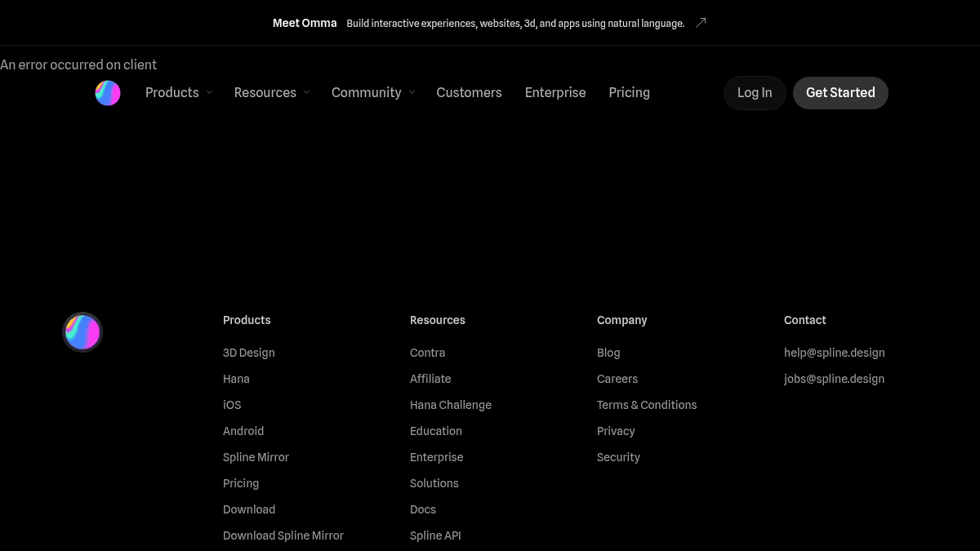Open the Hana Challenge link
The width and height of the screenshot is (980, 551).
451,405
